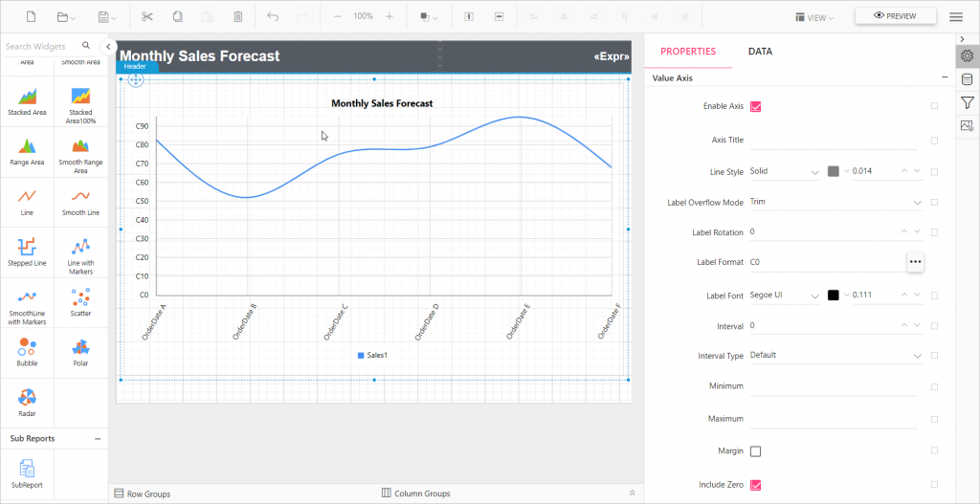Copy the selected item
The image size is (980, 504).
pos(177,17)
